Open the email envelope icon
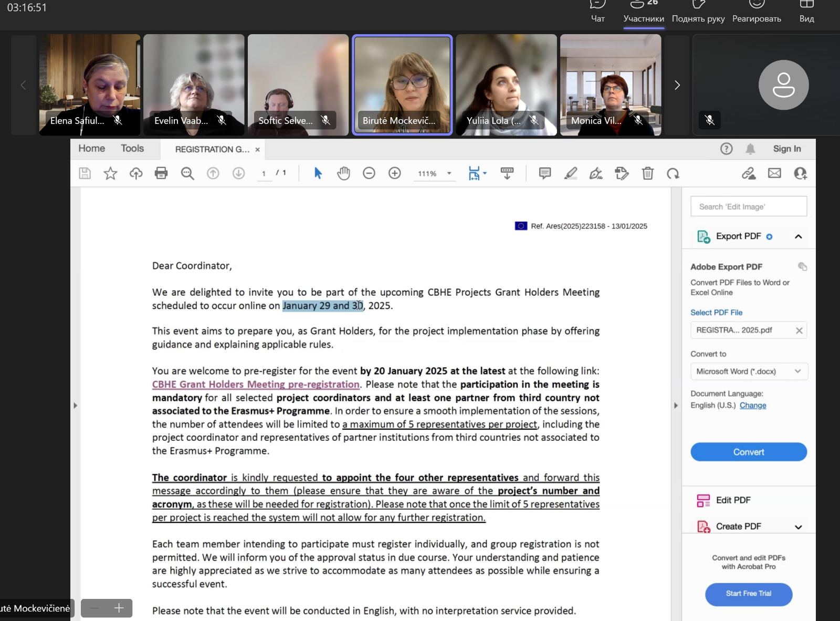The width and height of the screenshot is (840, 621). click(x=774, y=173)
